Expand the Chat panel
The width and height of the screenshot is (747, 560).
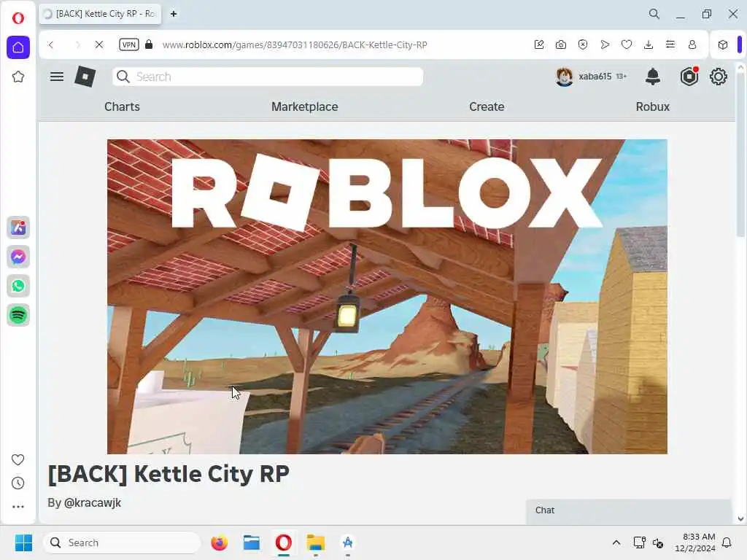(x=628, y=510)
